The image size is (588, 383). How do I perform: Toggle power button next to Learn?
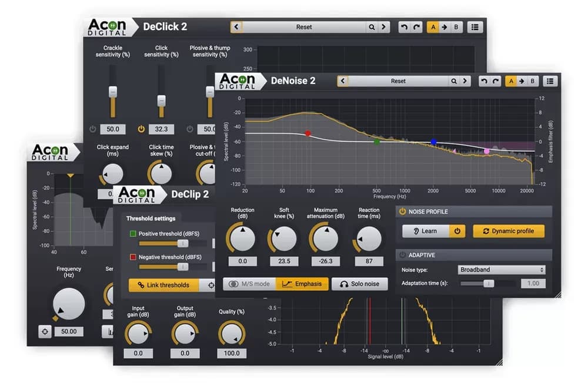click(x=457, y=231)
